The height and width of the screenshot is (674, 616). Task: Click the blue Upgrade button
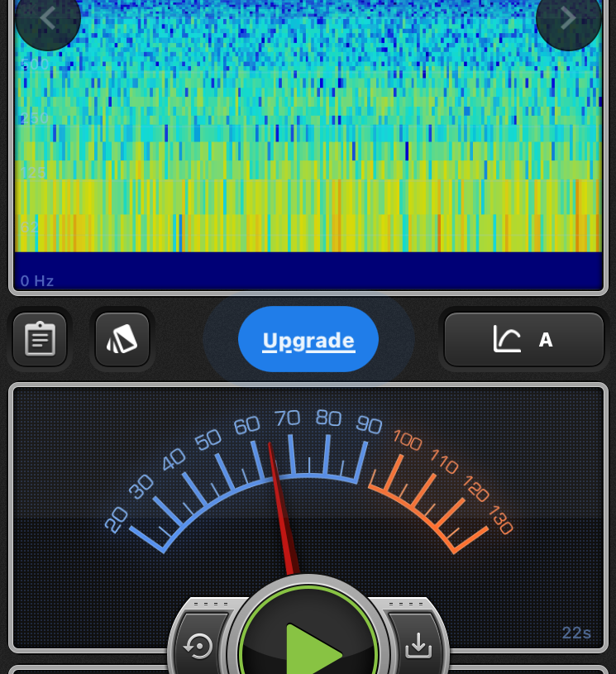(308, 340)
